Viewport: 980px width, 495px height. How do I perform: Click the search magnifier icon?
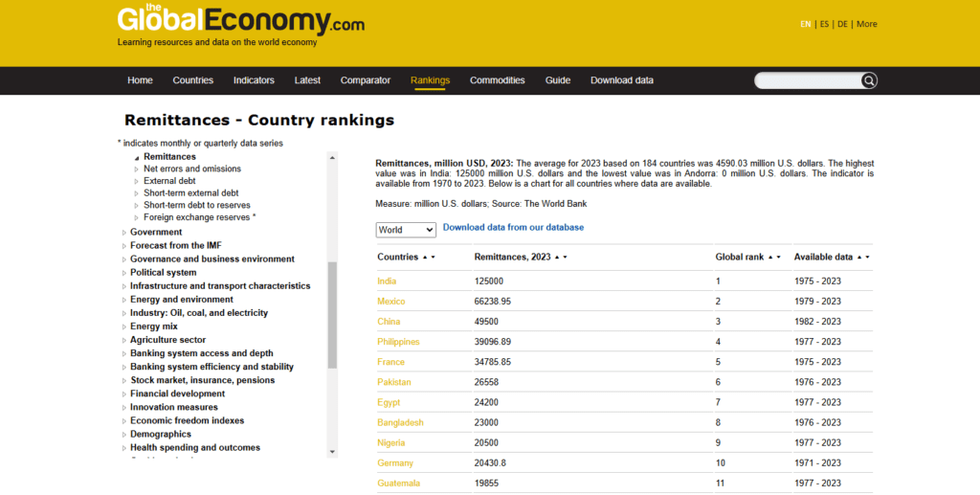pyautogui.click(x=869, y=81)
